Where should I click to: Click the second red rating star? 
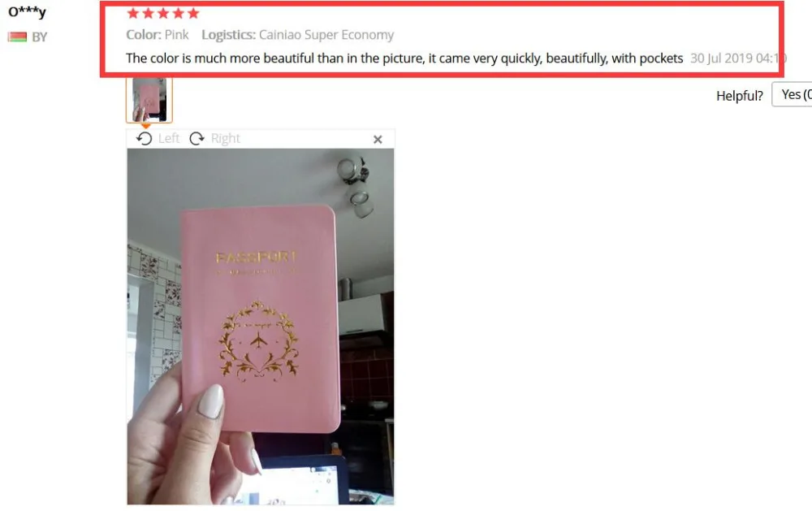(x=148, y=13)
